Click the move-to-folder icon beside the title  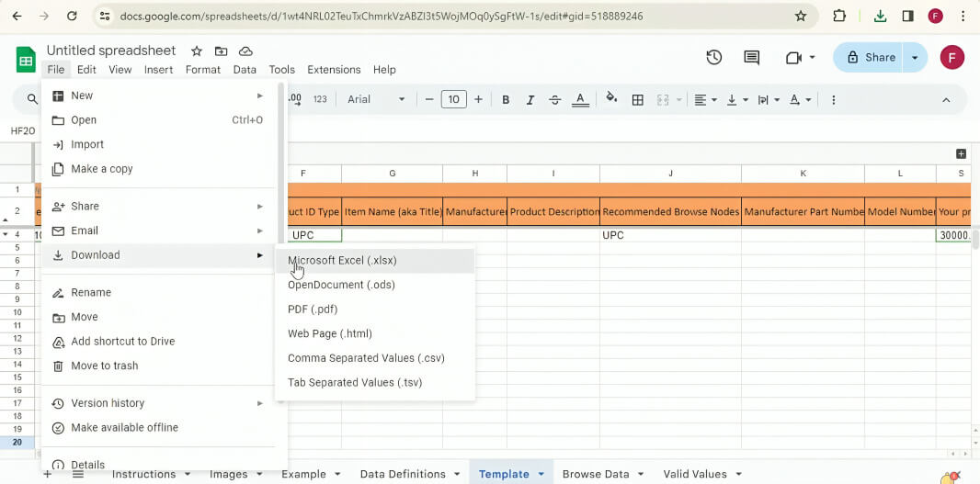click(221, 51)
